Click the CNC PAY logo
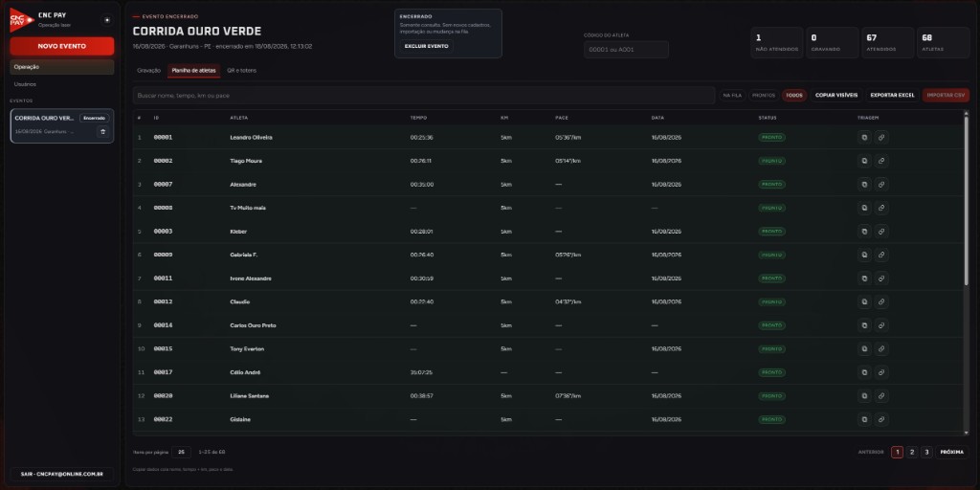The width and height of the screenshot is (980, 490). pyautogui.click(x=21, y=20)
